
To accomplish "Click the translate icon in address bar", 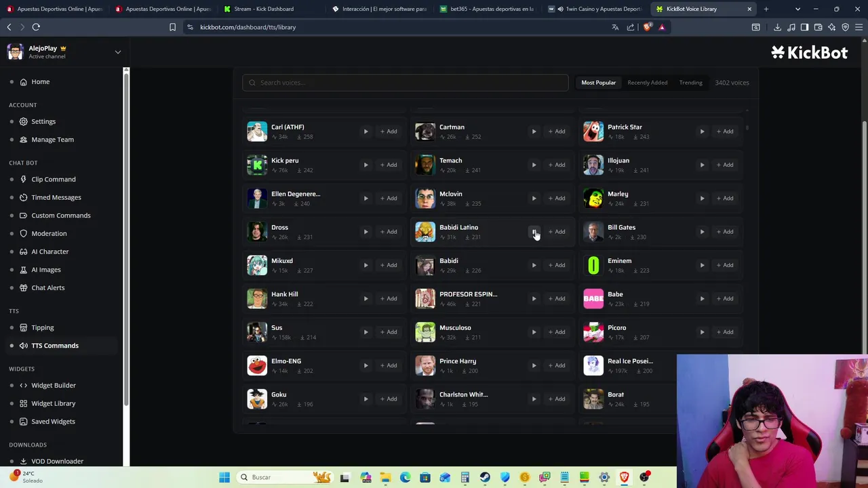I will coord(615,27).
